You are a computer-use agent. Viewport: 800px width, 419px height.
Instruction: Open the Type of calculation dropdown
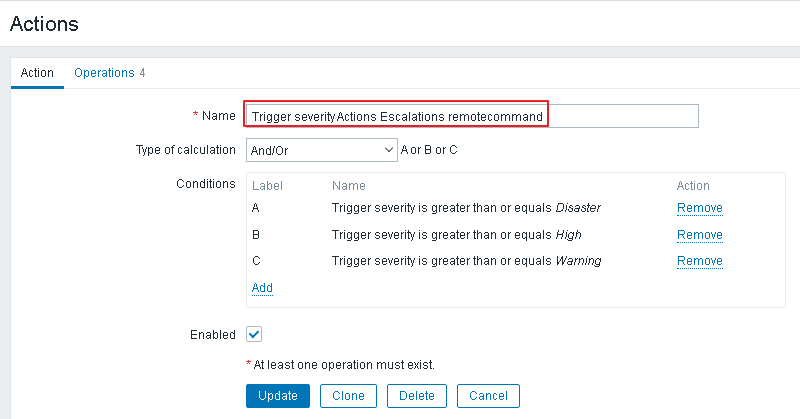click(320, 150)
